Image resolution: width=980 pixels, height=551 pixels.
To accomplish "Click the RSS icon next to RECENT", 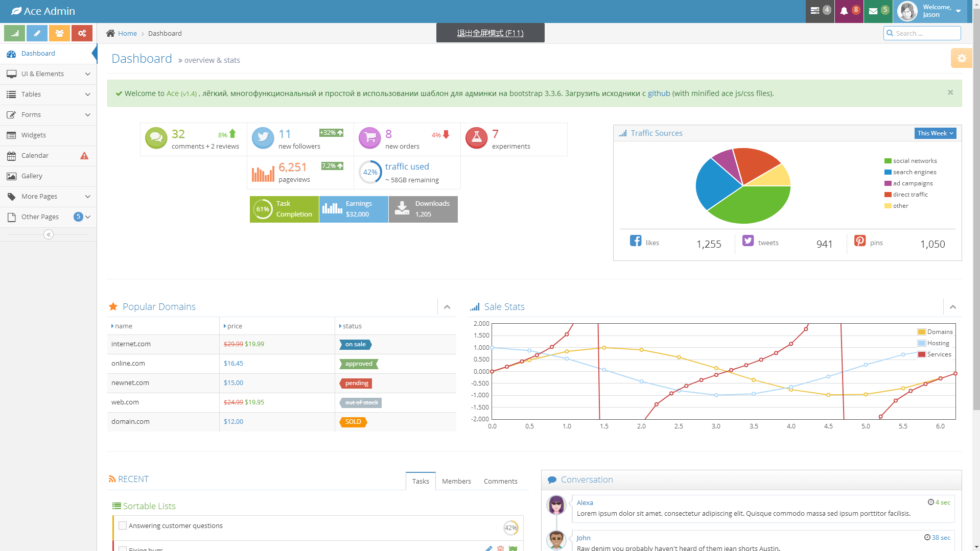I will [x=112, y=479].
